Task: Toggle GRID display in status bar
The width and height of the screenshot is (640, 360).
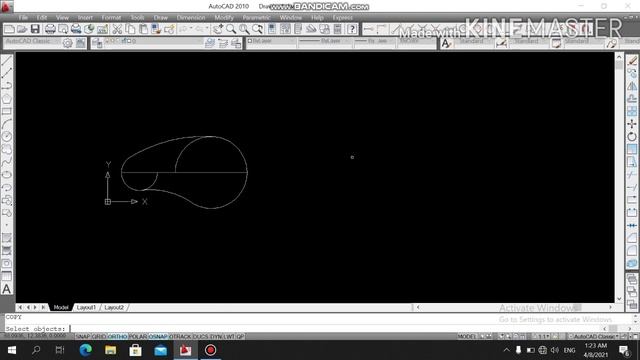Action: point(99,337)
